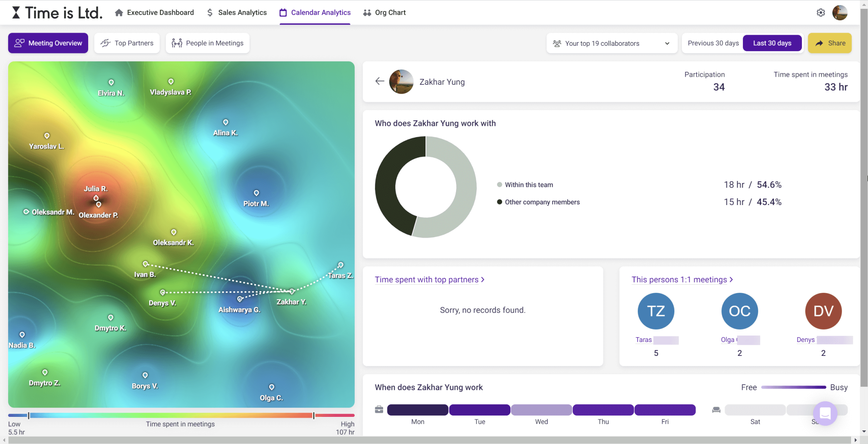Click the settings gear icon
This screenshot has width=868, height=444.
click(x=821, y=13)
